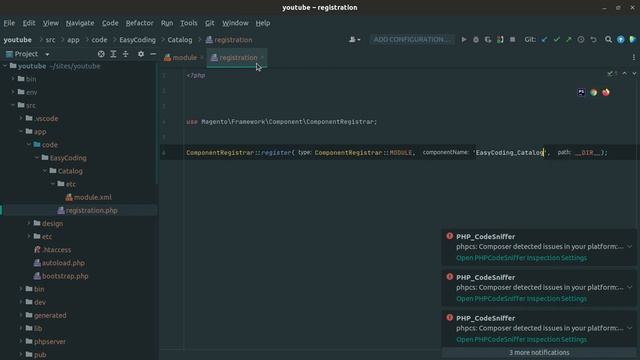Viewport: 640px width, 360px height.
Task: Click the Debug bug icon in toolbar
Action: click(476, 40)
